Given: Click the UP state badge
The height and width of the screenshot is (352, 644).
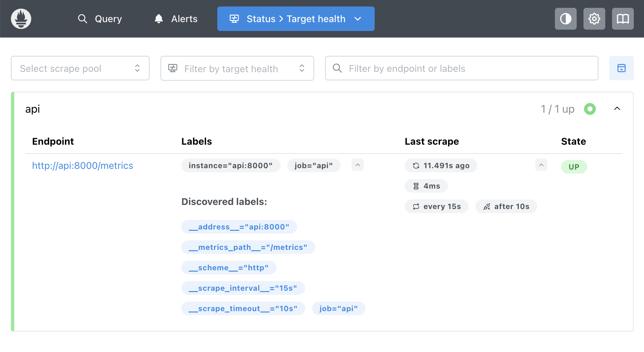Looking at the screenshot, I should pyautogui.click(x=574, y=167).
